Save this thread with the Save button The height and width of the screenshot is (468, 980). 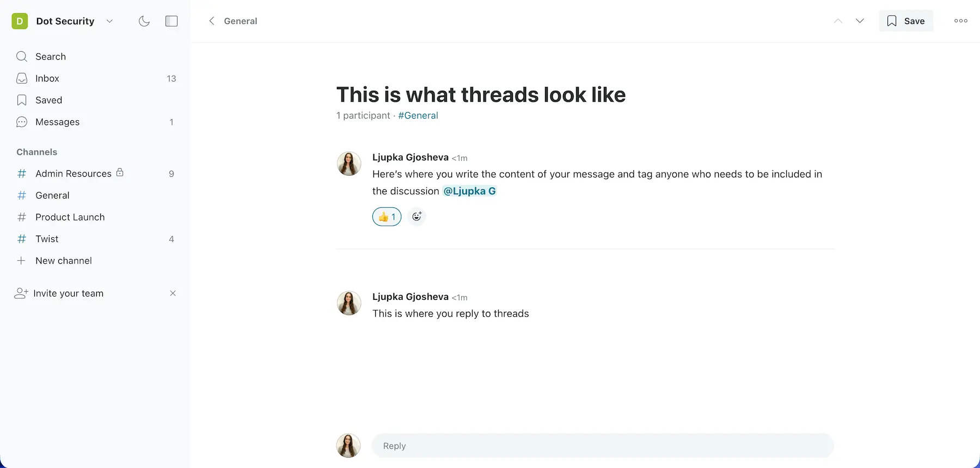pyautogui.click(x=906, y=21)
